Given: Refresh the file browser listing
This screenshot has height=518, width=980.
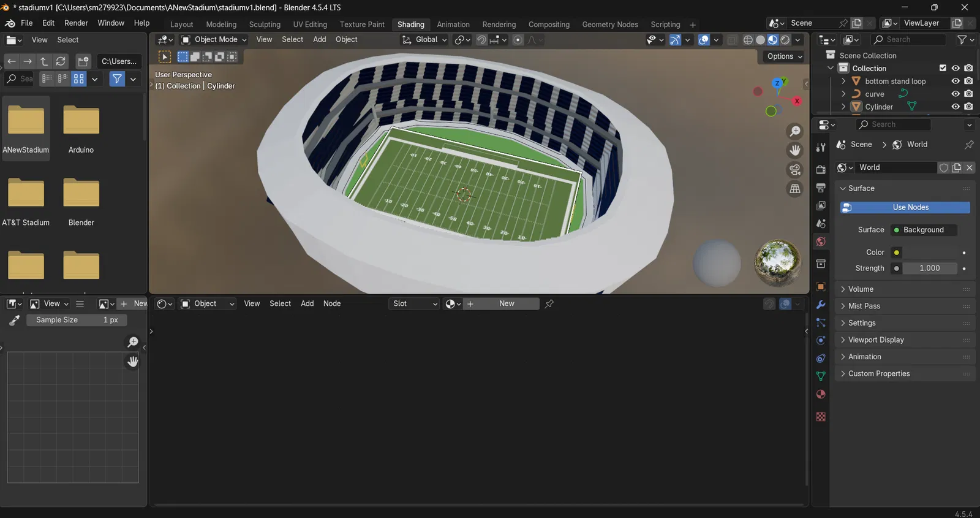Looking at the screenshot, I should pyautogui.click(x=61, y=61).
